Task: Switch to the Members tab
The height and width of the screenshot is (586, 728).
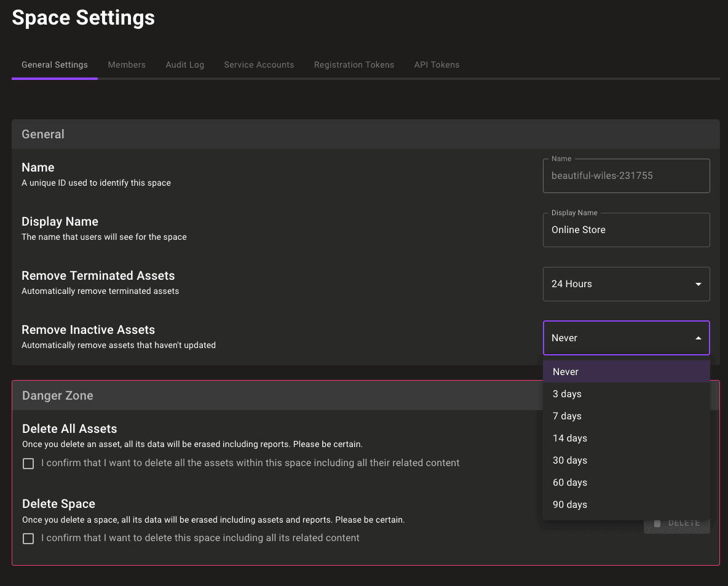Action: pyautogui.click(x=127, y=65)
